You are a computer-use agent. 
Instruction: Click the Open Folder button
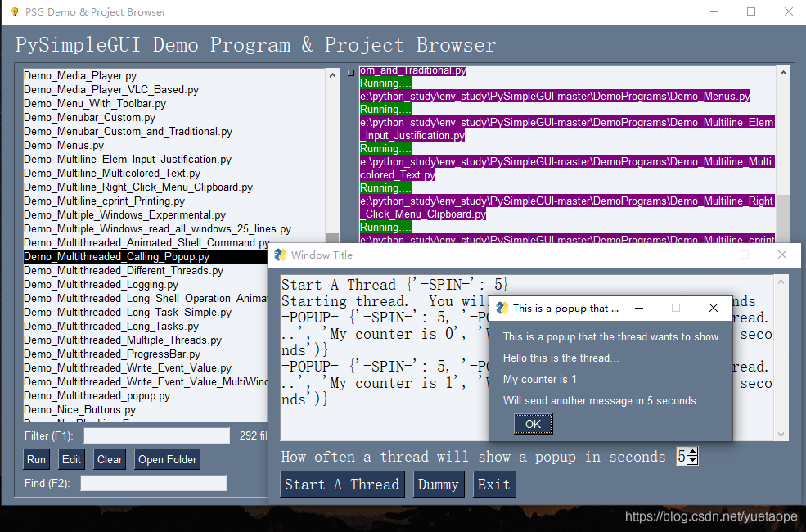tap(167, 459)
